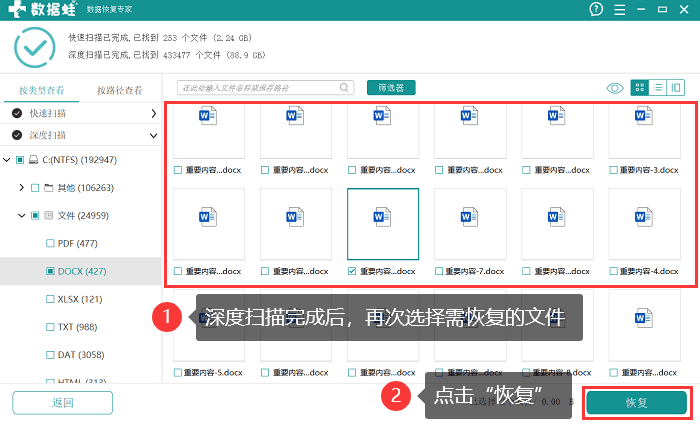The image size is (700, 427).
Task: Click the 重要内容-7.docx file name
Action: point(475,271)
